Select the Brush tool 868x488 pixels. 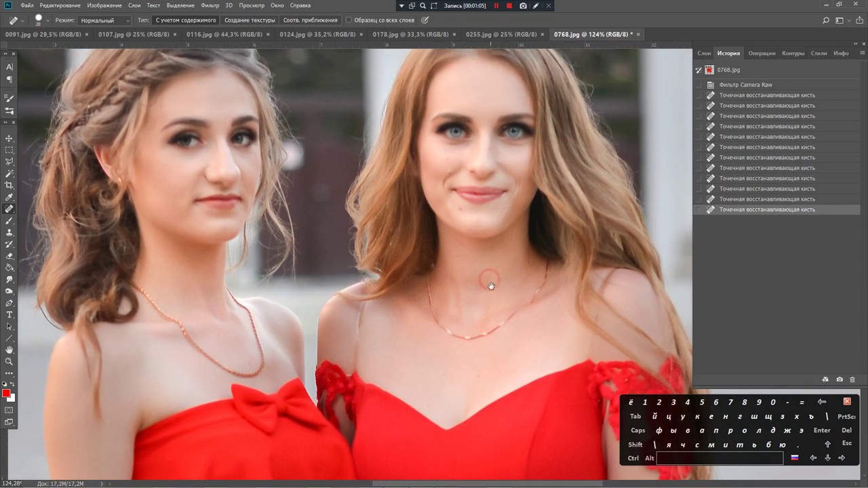point(9,221)
